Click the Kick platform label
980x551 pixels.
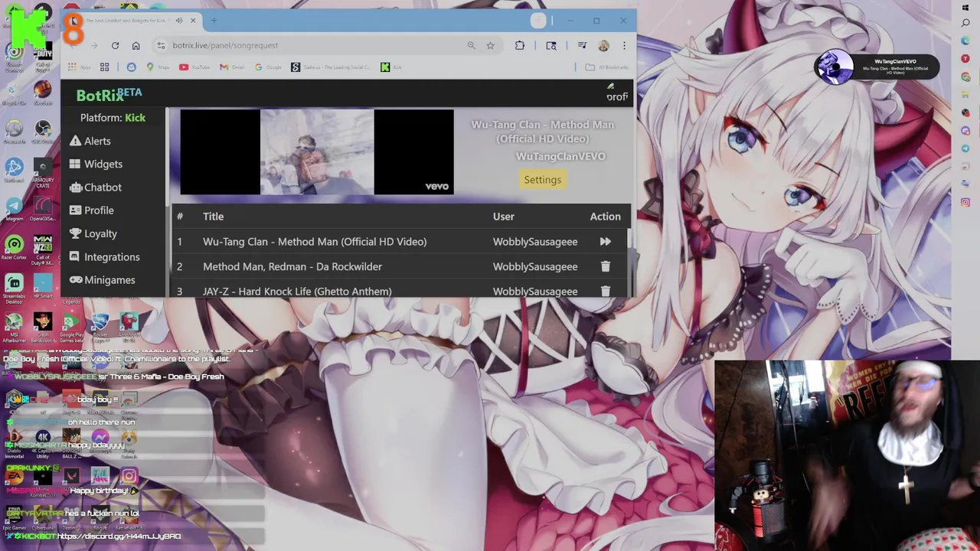[135, 118]
